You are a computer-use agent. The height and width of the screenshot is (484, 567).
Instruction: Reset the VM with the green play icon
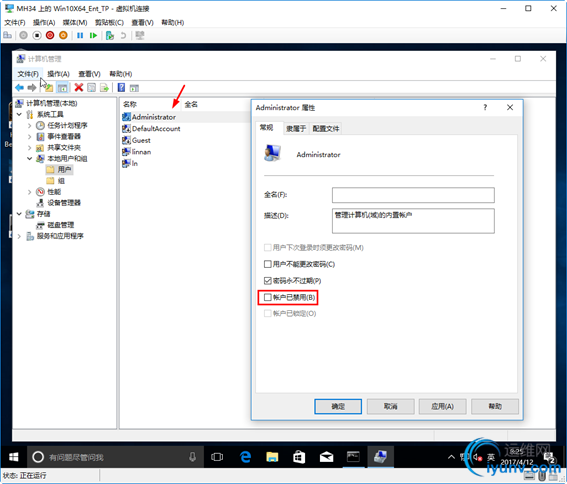tap(94, 35)
